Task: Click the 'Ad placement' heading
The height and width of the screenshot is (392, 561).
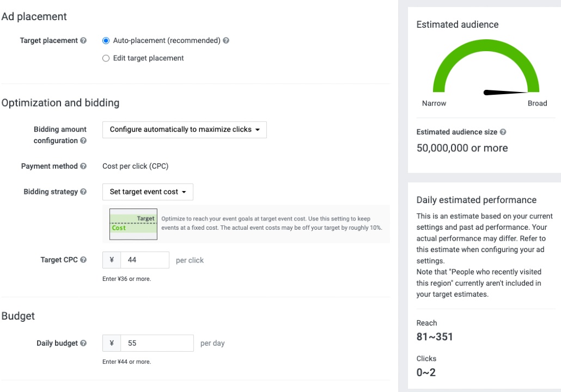Action: 34,16
